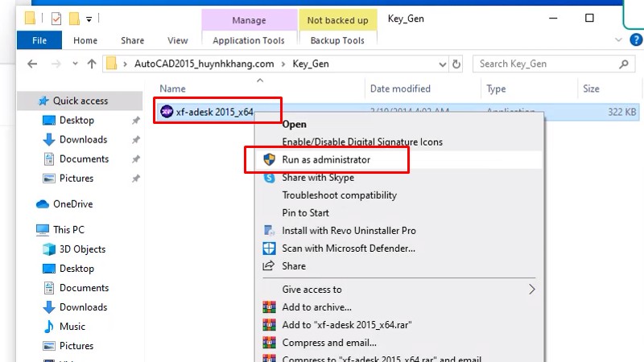Click the WinRAR Add to archive icon
The image size is (644, 362).
click(269, 307)
